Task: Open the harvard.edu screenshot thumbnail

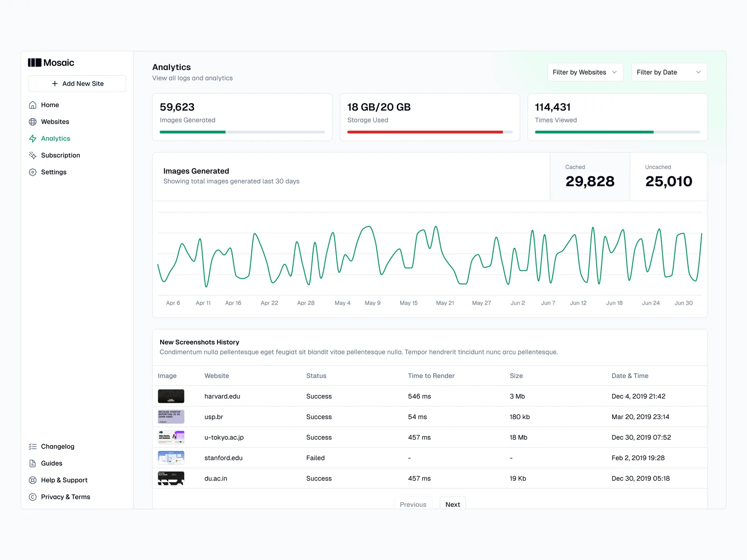Action: [x=171, y=396]
